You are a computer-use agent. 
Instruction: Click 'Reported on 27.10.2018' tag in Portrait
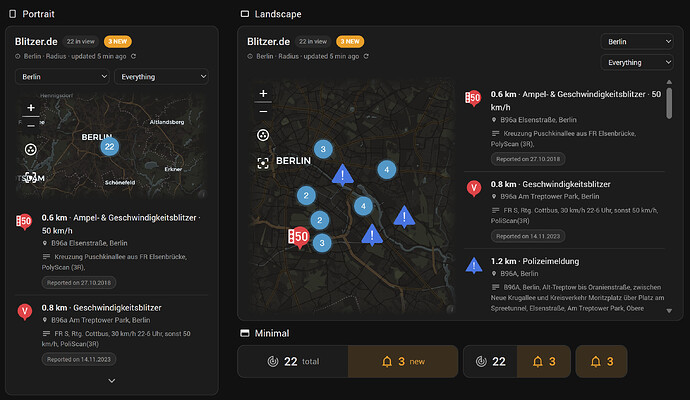tap(79, 283)
